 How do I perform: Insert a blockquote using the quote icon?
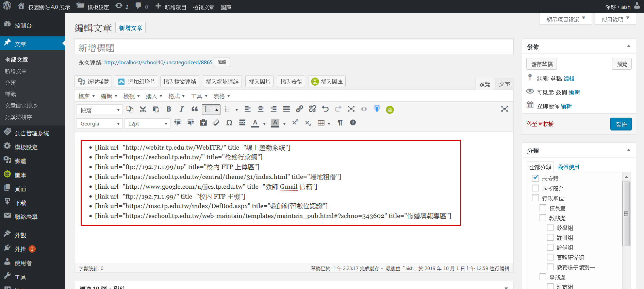[195, 109]
